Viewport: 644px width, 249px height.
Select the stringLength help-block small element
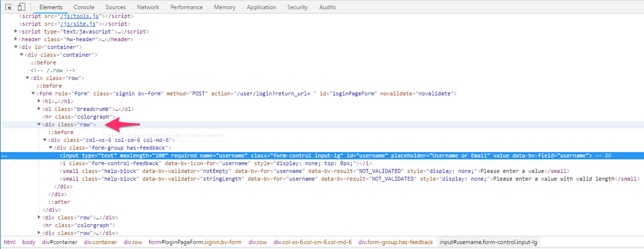(x=350, y=179)
